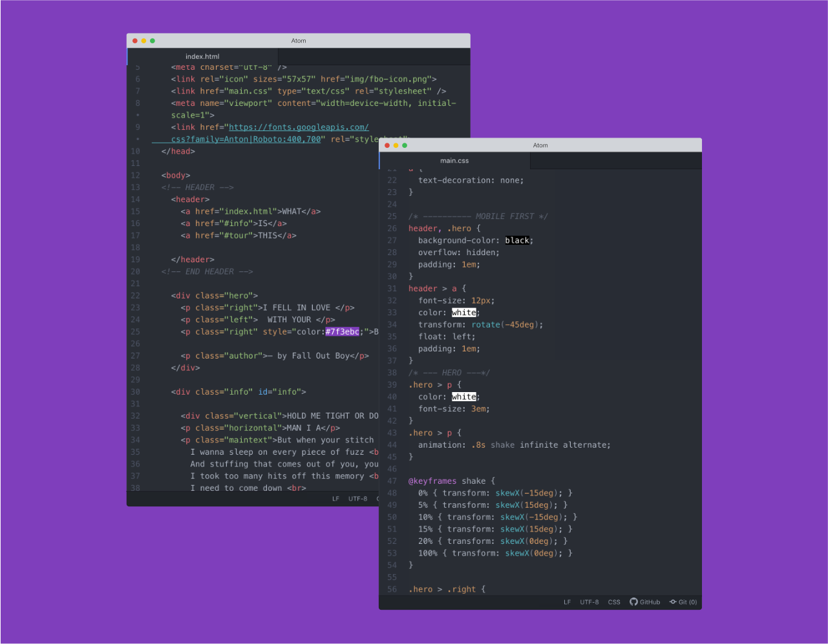Screen dimensions: 828x644
Task: Click the "MOBILE FIRST" comment in main.css
Action: pos(478,216)
